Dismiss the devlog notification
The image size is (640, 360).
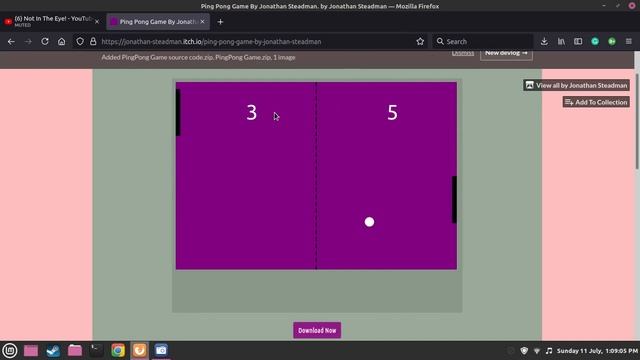click(x=463, y=53)
